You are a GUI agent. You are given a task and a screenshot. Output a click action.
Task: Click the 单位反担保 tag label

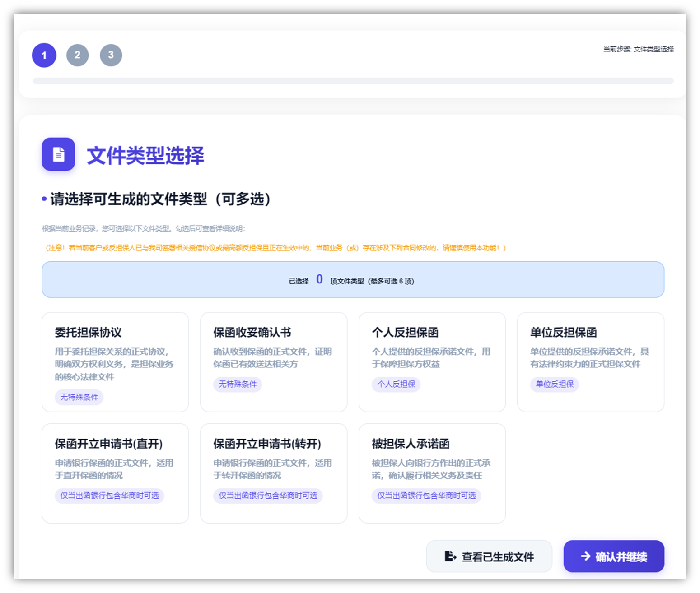pyautogui.click(x=555, y=384)
